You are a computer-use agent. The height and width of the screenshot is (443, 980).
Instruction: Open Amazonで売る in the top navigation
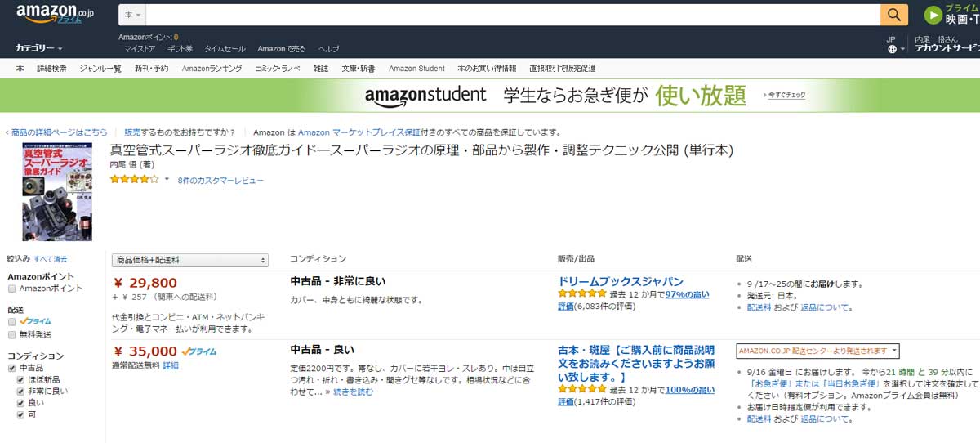pyautogui.click(x=282, y=49)
